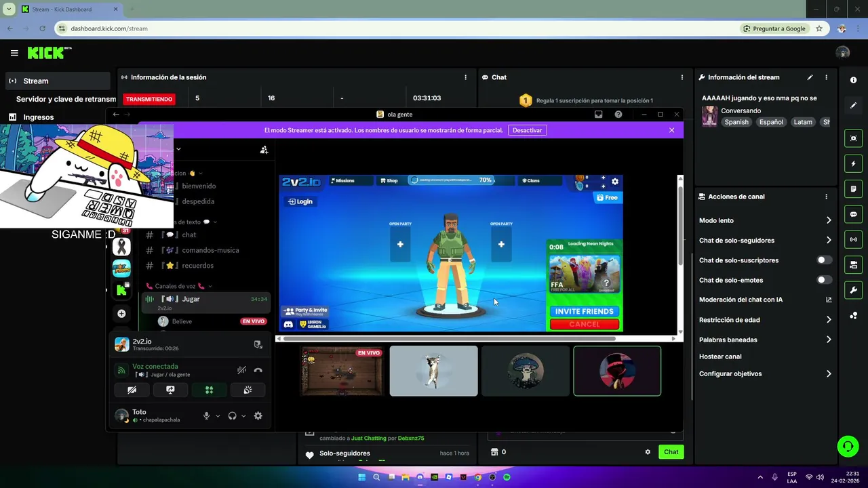Select mushroom avatar participant tile
This screenshot has width=868, height=488.
[x=526, y=371]
